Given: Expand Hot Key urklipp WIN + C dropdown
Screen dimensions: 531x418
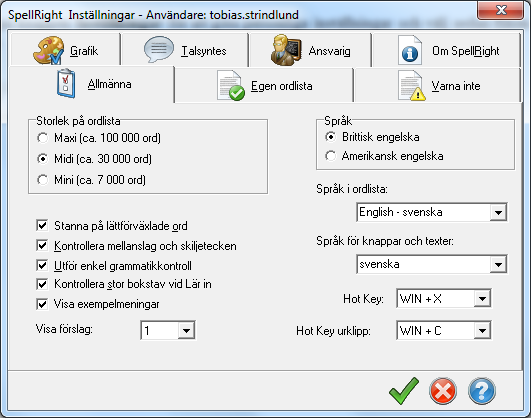Looking at the screenshot, I should 482,330.
